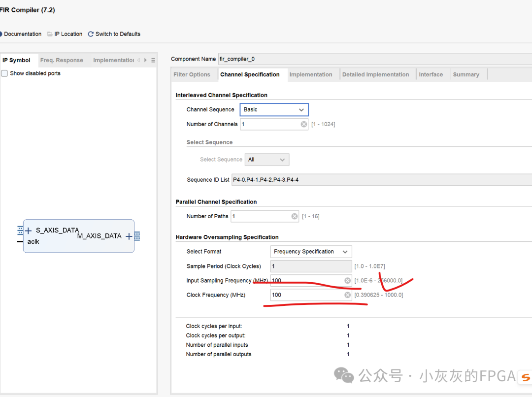Select the 'Clock cycles per output:' text
The width and height of the screenshot is (532, 397).
point(215,335)
